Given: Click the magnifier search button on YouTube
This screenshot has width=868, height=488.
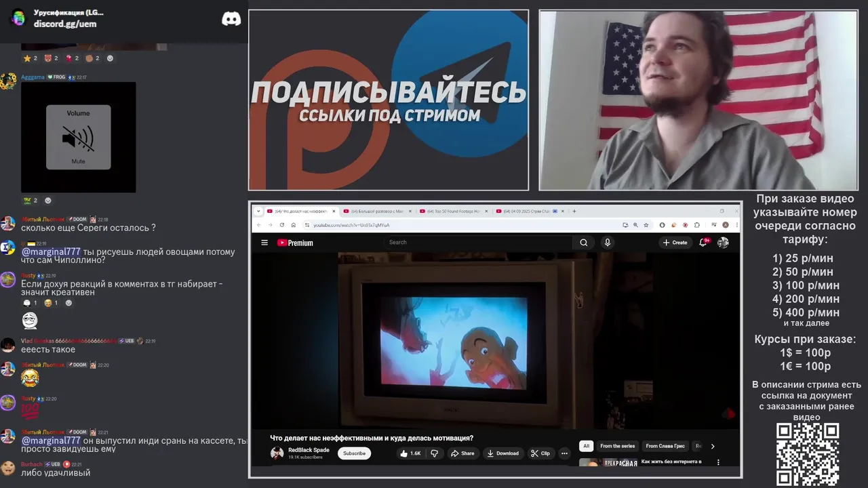Looking at the screenshot, I should (x=583, y=242).
